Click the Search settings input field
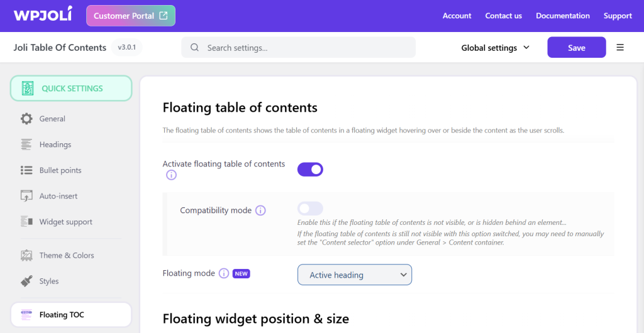Screen dimensions: 644x333 coord(298,48)
